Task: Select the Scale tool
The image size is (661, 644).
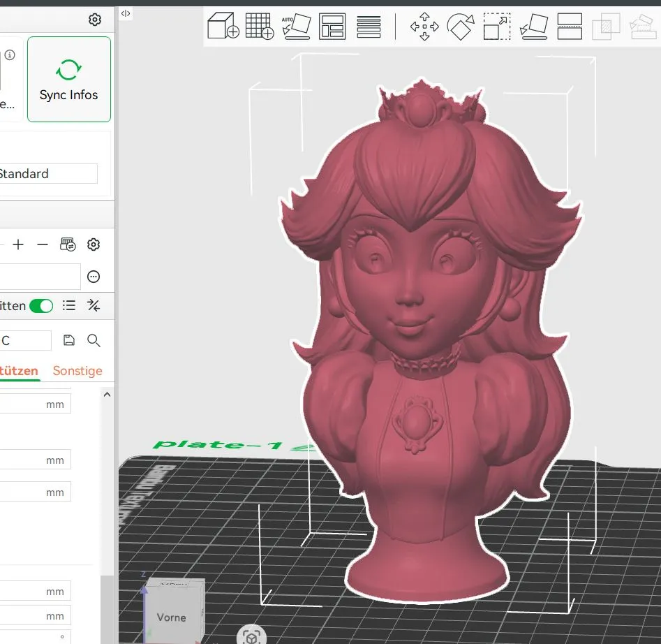Action: tap(497, 27)
